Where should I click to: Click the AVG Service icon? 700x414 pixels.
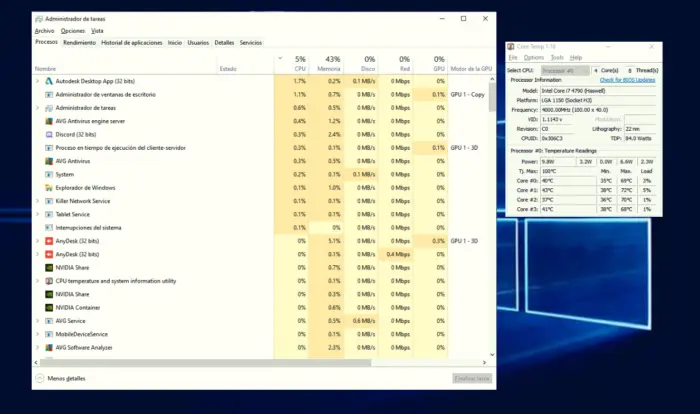[49, 321]
